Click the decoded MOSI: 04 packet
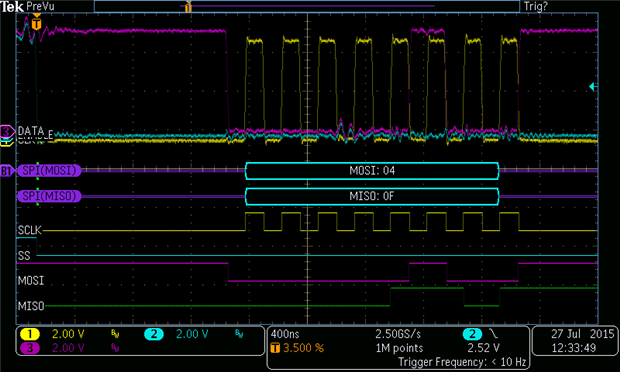620x372 pixels. (x=372, y=171)
